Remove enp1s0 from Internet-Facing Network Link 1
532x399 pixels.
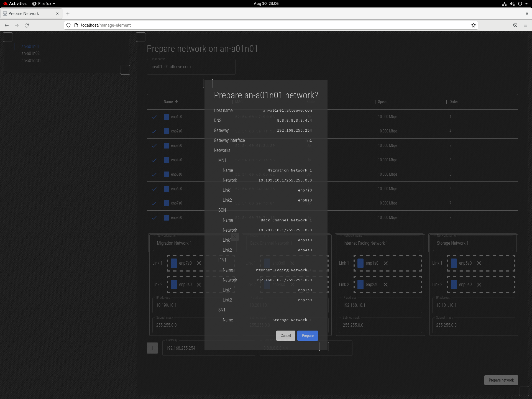coord(386,263)
